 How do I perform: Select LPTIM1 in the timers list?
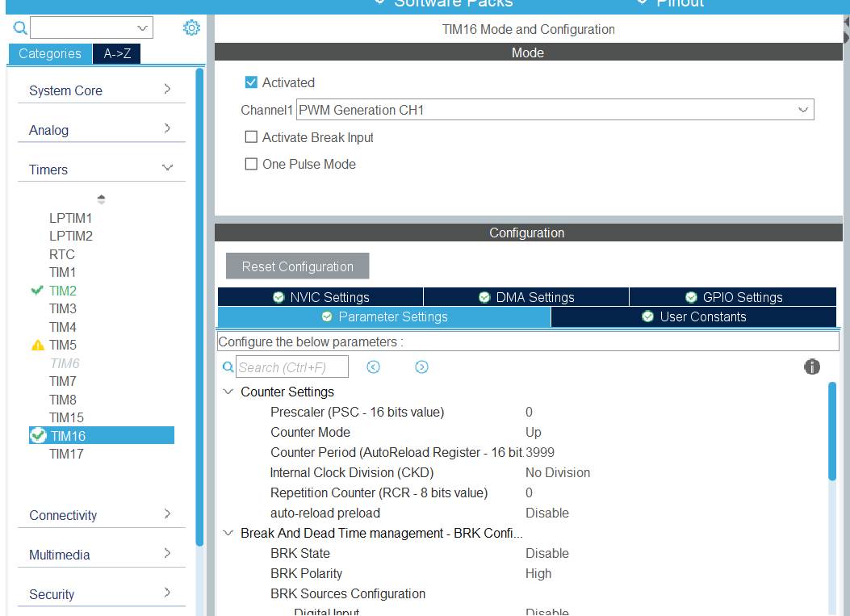coord(70,218)
